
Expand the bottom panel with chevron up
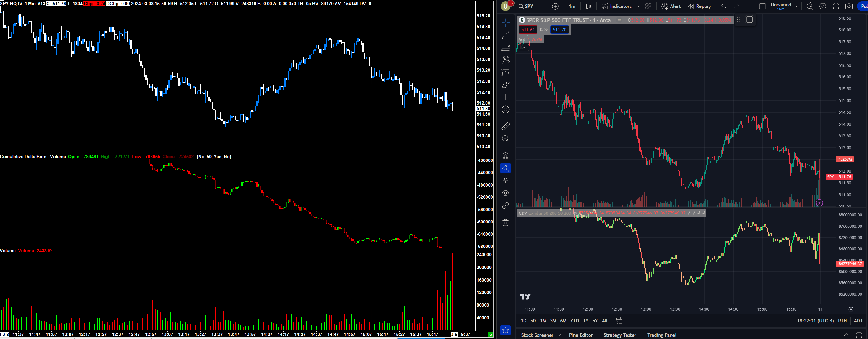[x=846, y=335]
